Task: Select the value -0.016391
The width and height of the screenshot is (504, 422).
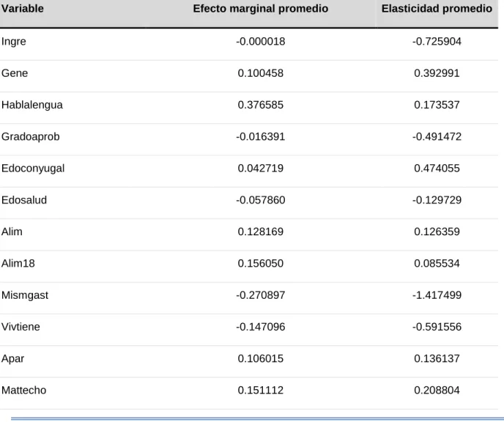Action: click(x=260, y=137)
